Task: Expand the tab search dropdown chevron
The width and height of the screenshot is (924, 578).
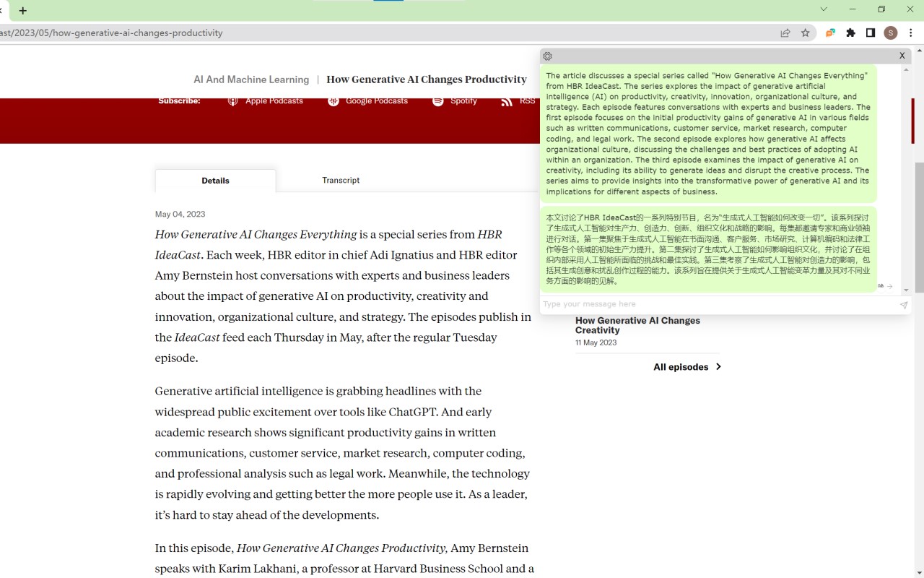Action: 824,9
